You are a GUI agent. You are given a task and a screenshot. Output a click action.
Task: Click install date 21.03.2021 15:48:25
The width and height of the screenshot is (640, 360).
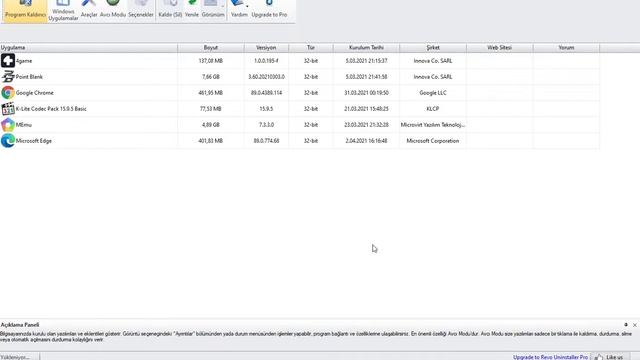pyautogui.click(x=366, y=109)
